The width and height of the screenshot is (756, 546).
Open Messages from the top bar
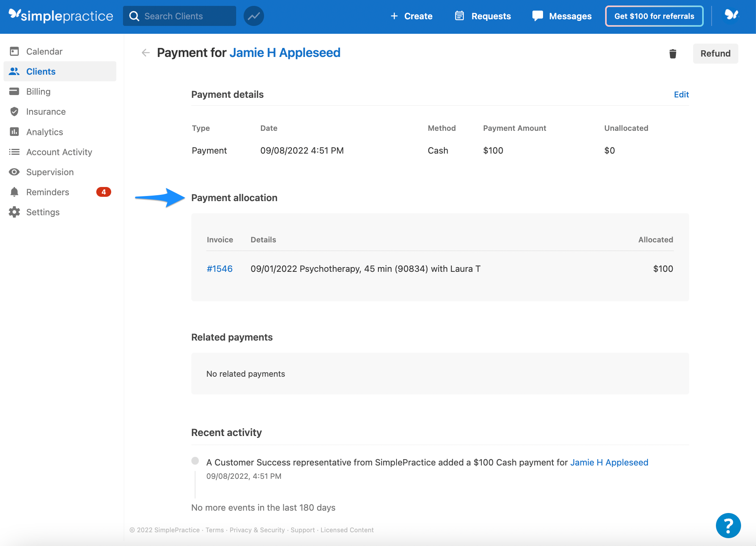[562, 16]
